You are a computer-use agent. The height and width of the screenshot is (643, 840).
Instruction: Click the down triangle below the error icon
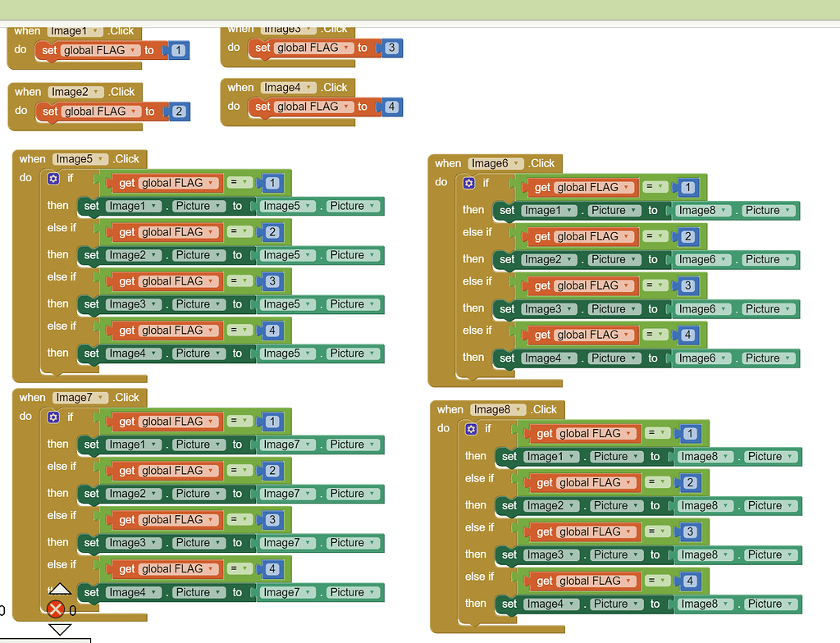pos(60,630)
